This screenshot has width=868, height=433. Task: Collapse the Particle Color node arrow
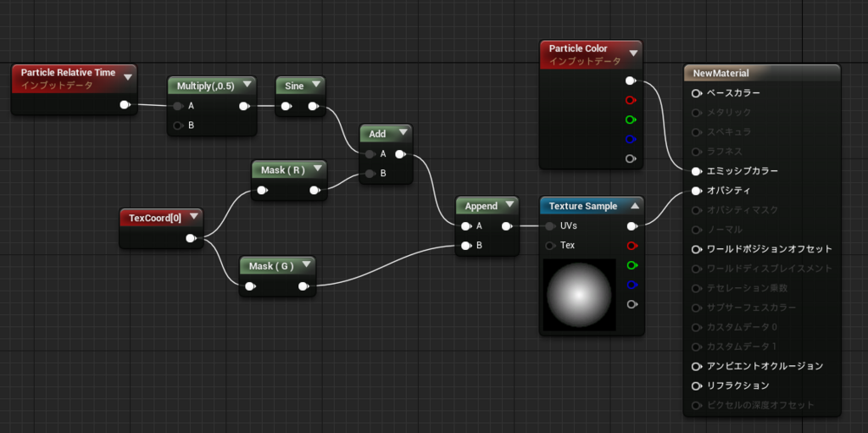click(633, 53)
